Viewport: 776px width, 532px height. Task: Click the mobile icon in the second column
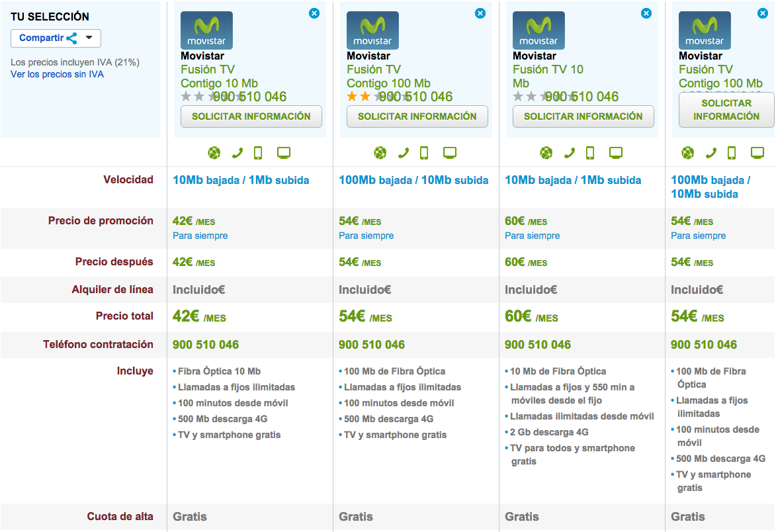(x=424, y=154)
